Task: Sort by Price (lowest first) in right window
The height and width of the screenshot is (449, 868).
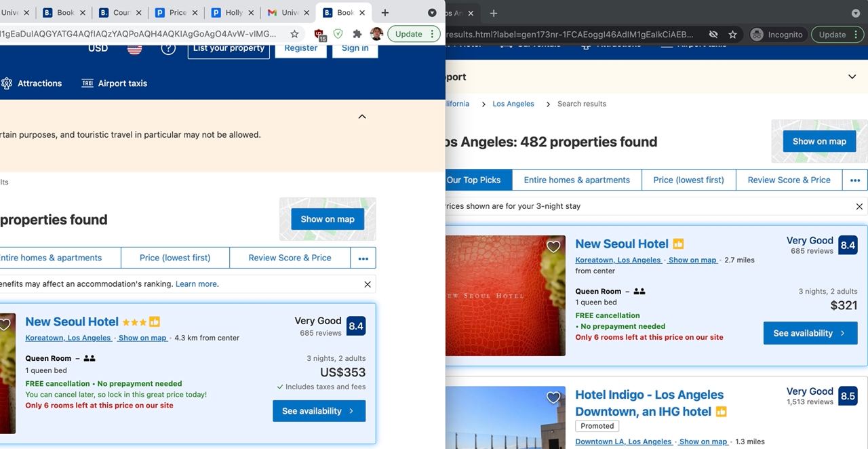Action: tap(688, 180)
